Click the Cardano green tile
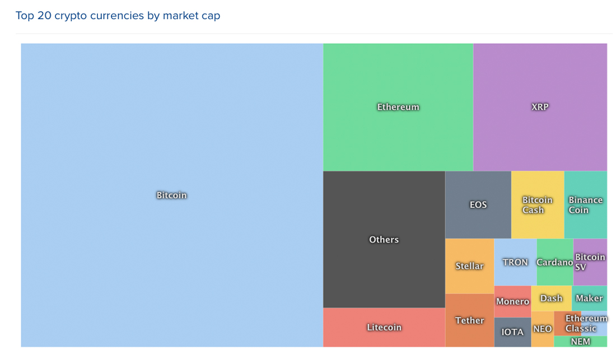Image resolution: width=616 pixels, height=364 pixels. (554, 262)
